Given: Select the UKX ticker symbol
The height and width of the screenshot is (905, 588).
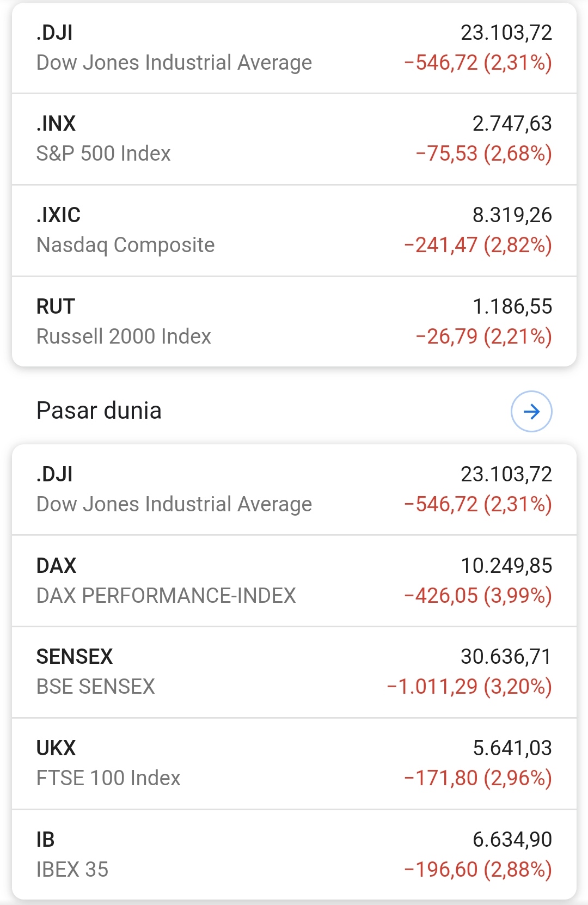Looking at the screenshot, I should [x=56, y=748].
